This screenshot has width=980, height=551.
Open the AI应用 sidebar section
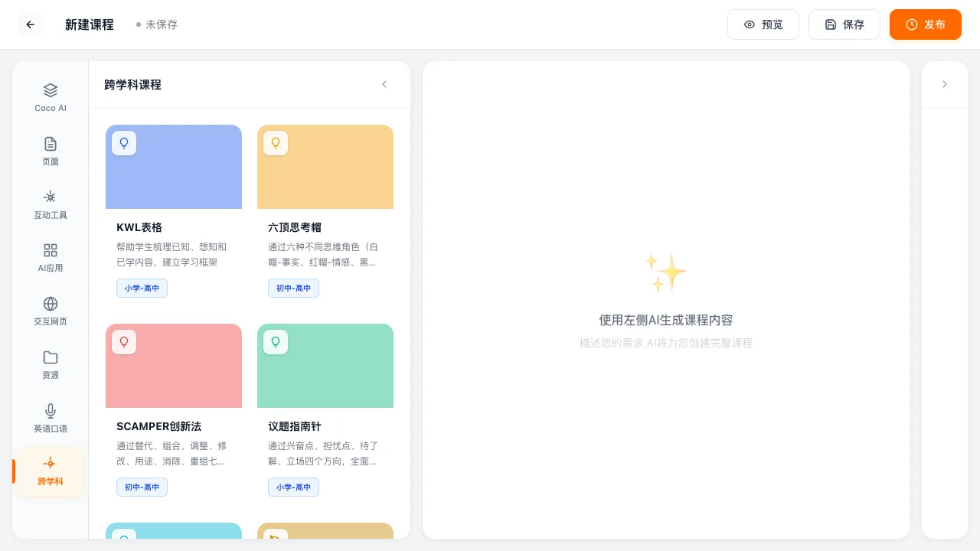tap(51, 257)
